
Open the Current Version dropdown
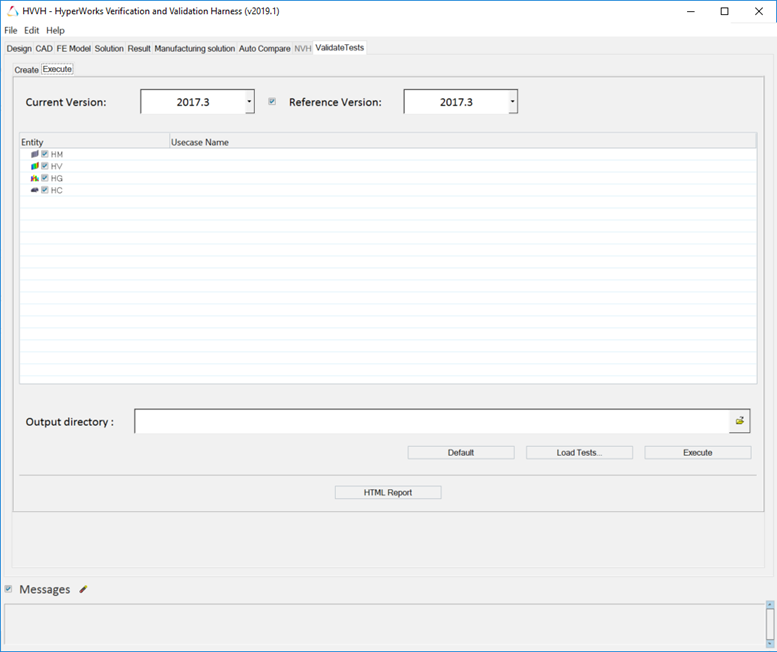(249, 102)
